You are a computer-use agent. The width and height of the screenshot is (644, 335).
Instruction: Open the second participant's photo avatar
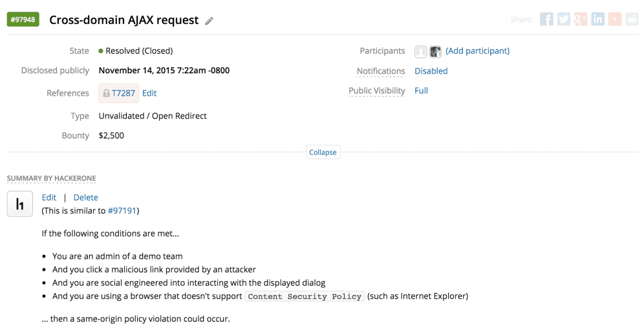(435, 51)
